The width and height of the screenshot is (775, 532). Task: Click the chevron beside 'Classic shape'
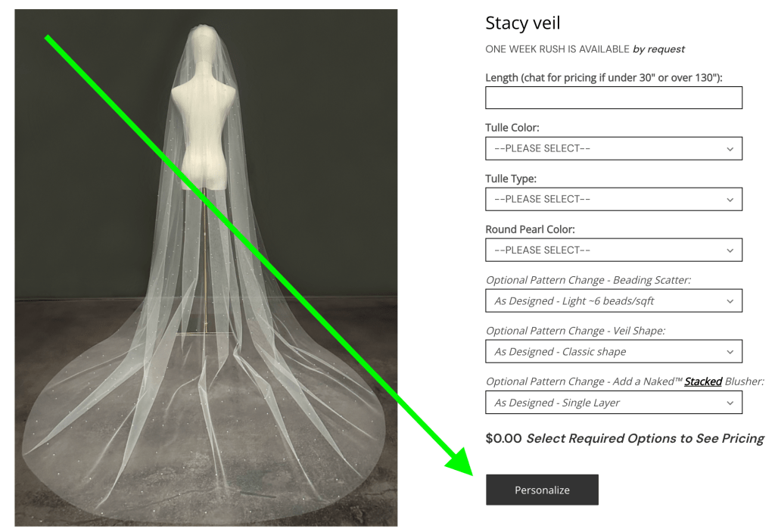[x=730, y=353]
